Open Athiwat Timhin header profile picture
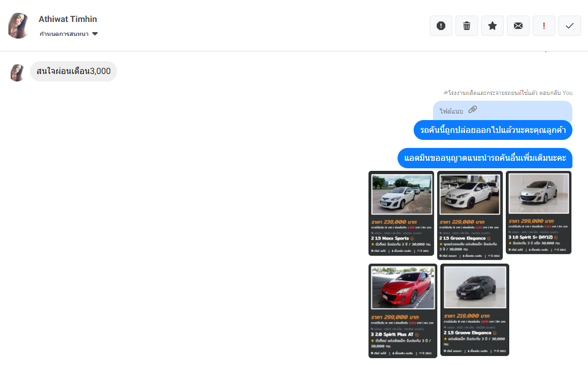The width and height of the screenshot is (588, 365). tap(18, 26)
